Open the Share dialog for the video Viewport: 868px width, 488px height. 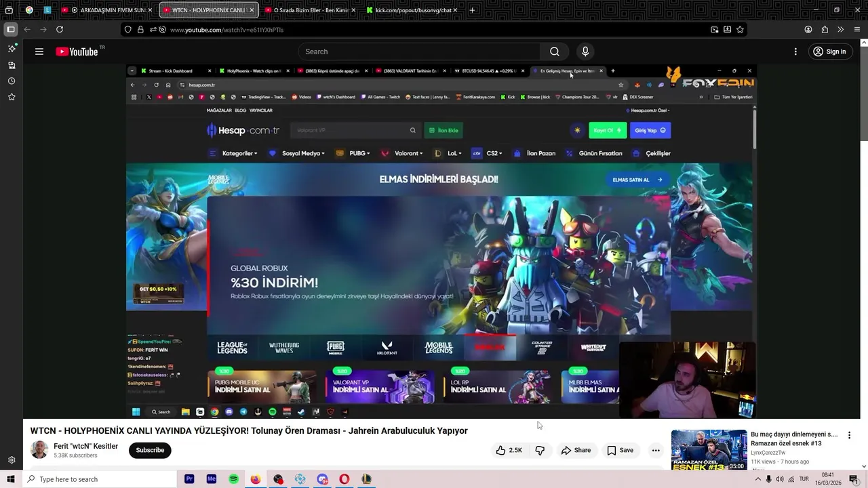click(576, 450)
